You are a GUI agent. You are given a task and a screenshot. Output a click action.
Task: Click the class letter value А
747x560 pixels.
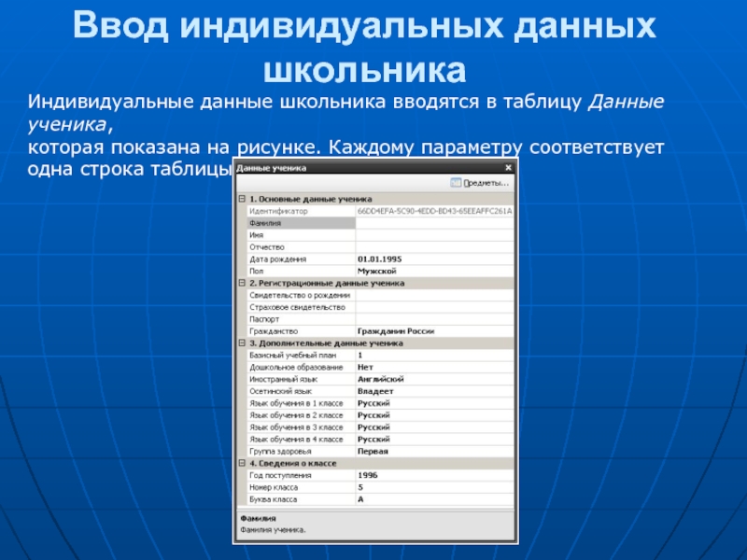[360, 499]
